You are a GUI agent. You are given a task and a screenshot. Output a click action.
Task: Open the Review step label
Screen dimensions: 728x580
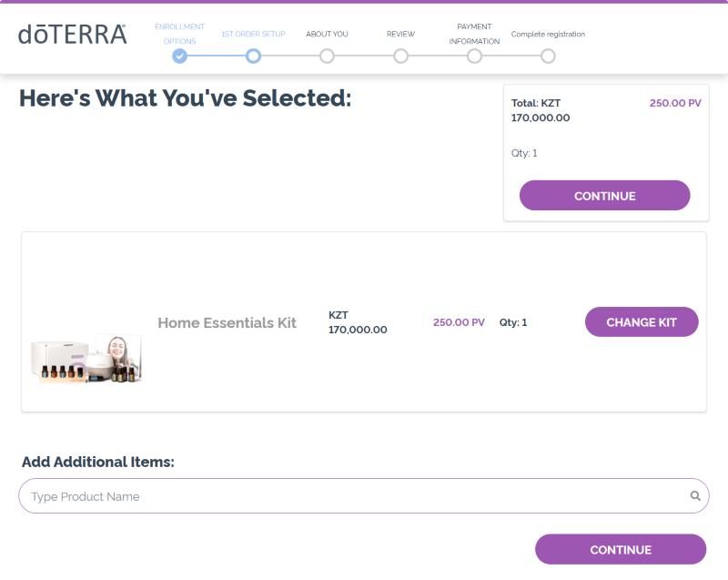tap(400, 34)
